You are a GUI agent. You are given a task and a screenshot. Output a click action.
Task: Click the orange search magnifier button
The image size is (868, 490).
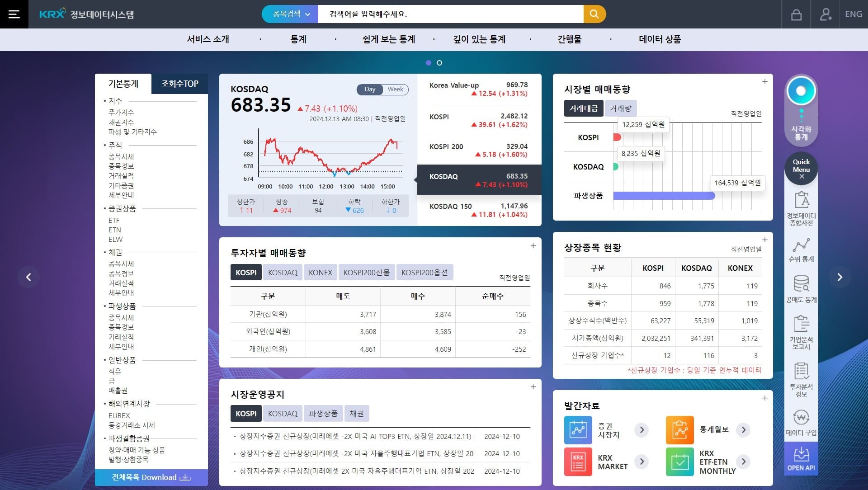tap(594, 14)
